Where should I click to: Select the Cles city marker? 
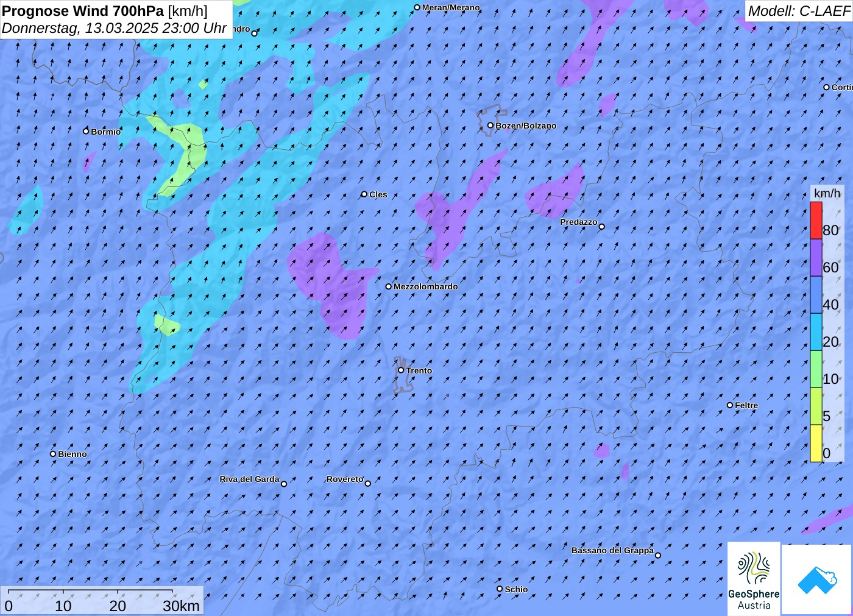364,194
